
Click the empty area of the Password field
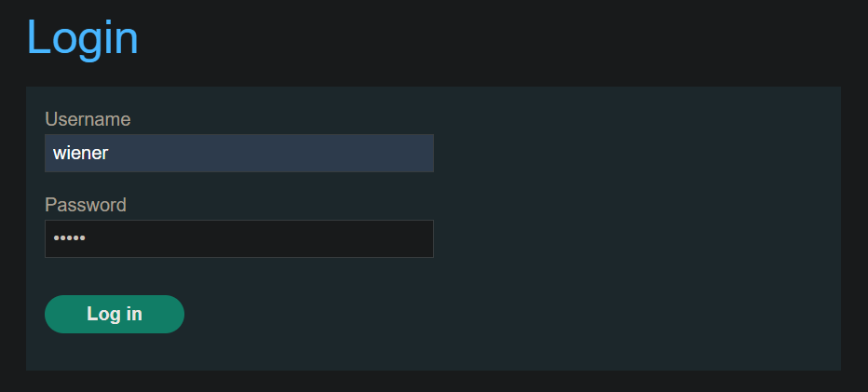[260, 238]
